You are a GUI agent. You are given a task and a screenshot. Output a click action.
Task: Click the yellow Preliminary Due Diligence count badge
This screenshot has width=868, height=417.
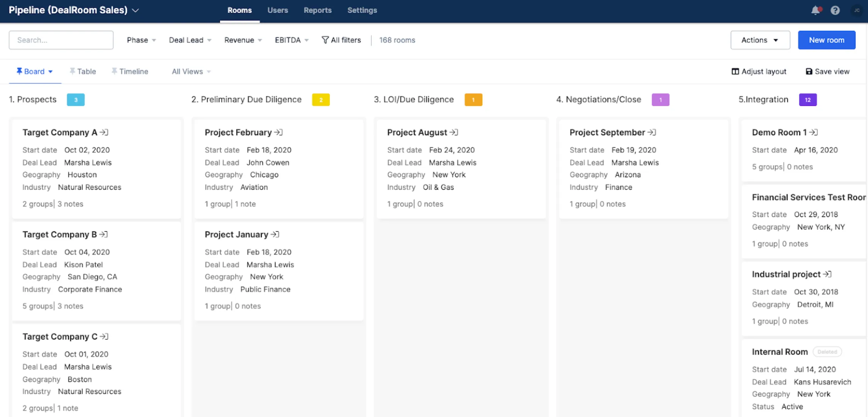pyautogui.click(x=320, y=100)
